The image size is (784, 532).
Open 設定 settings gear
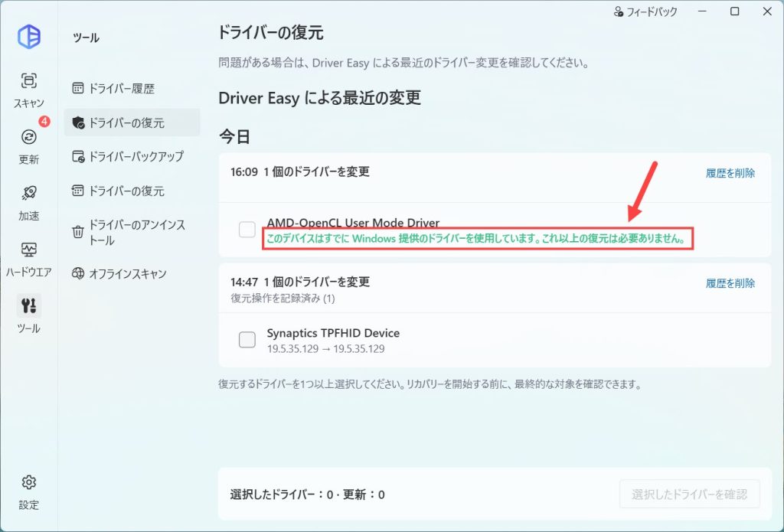pyautogui.click(x=29, y=492)
